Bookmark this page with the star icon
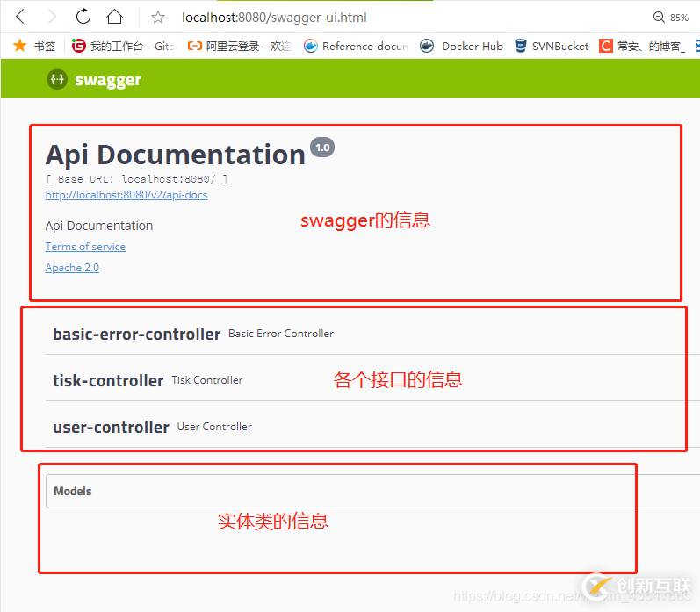 coord(157,18)
